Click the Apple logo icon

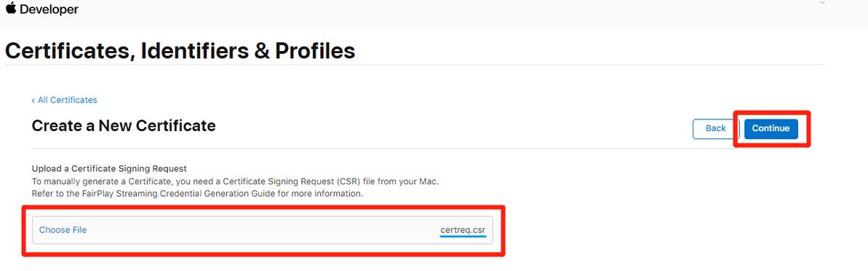pos(11,8)
